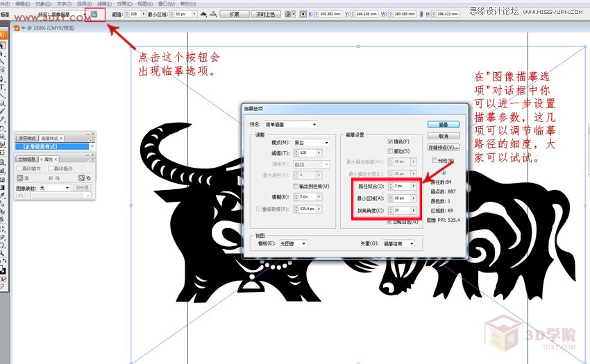This screenshot has width=590, height=364.
Task: Select the Selection tool in toolbox
Action: click(3, 46)
